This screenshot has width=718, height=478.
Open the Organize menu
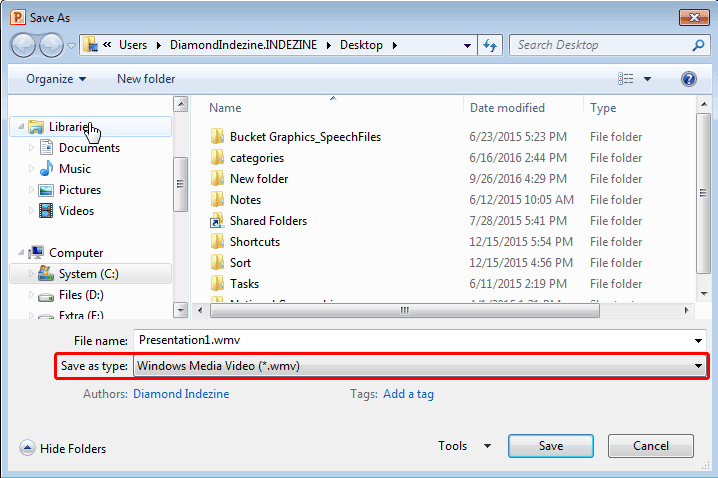pos(56,79)
